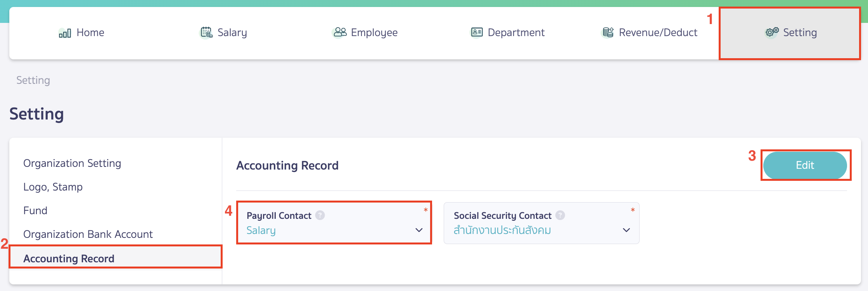Click the Social Security Contact help icon
The image size is (868, 291).
point(560,216)
